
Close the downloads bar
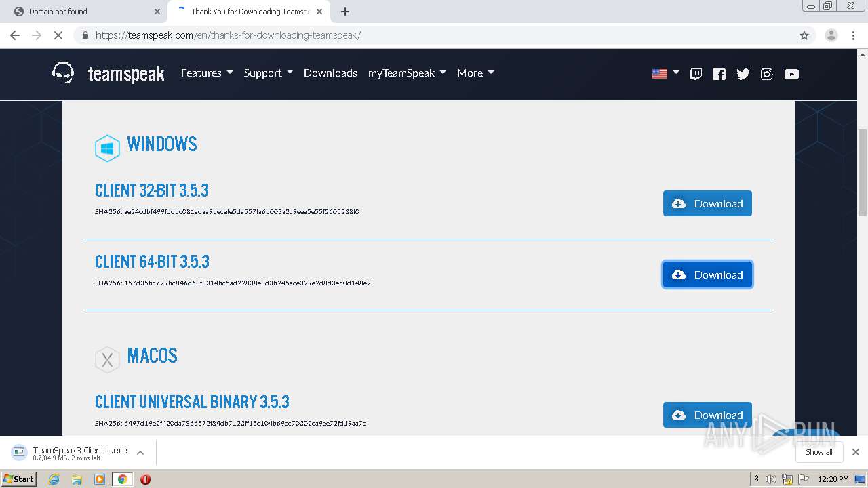[856, 452]
